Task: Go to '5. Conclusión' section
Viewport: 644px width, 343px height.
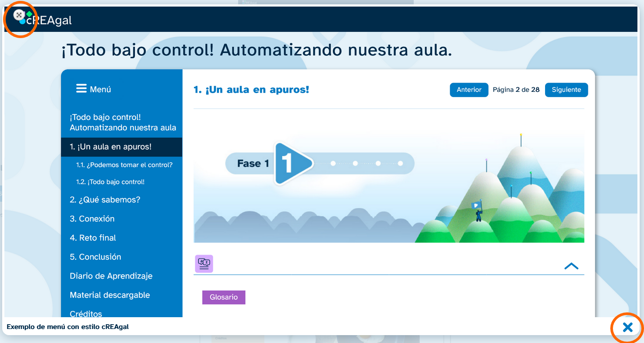Action: (95, 257)
